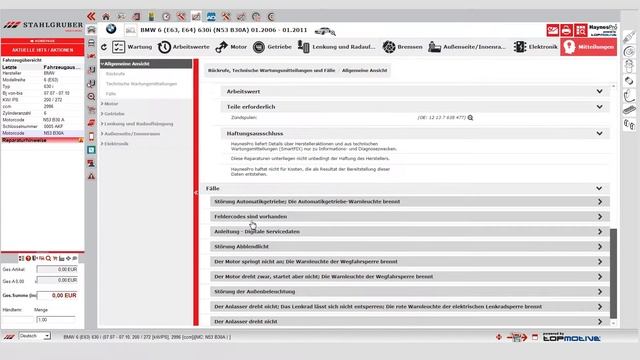This screenshot has width=640, height=360.
Task: Collapse the Arbeitswert section chevron
Action: 599,91
